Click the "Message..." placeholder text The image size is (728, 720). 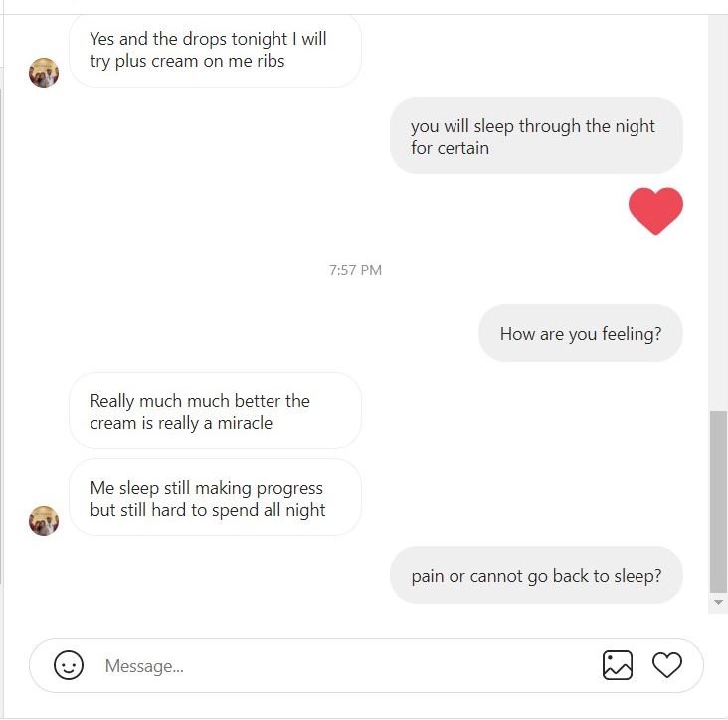[x=144, y=666]
